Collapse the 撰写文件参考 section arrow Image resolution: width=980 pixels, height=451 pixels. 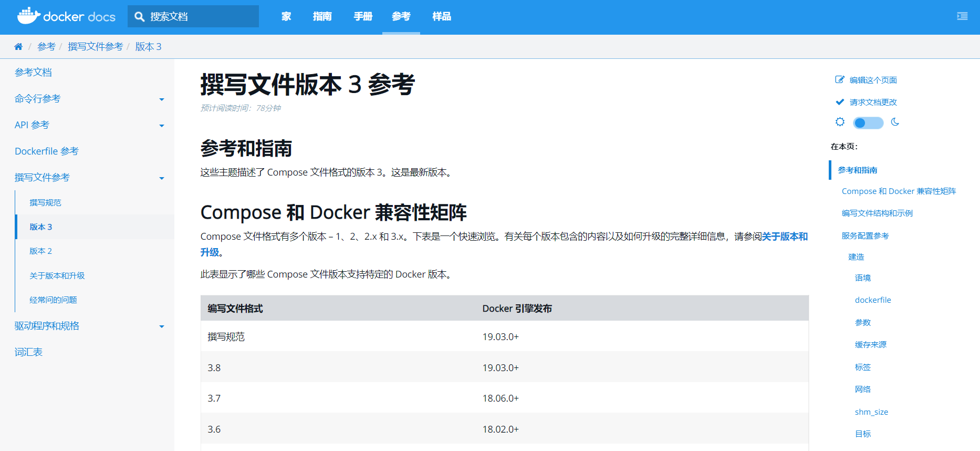(162, 178)
